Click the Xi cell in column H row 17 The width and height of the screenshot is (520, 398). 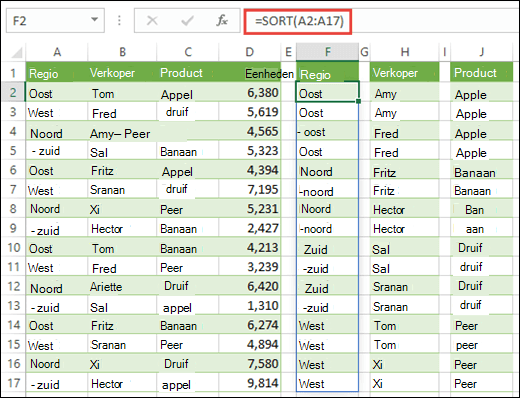(405, 383)
